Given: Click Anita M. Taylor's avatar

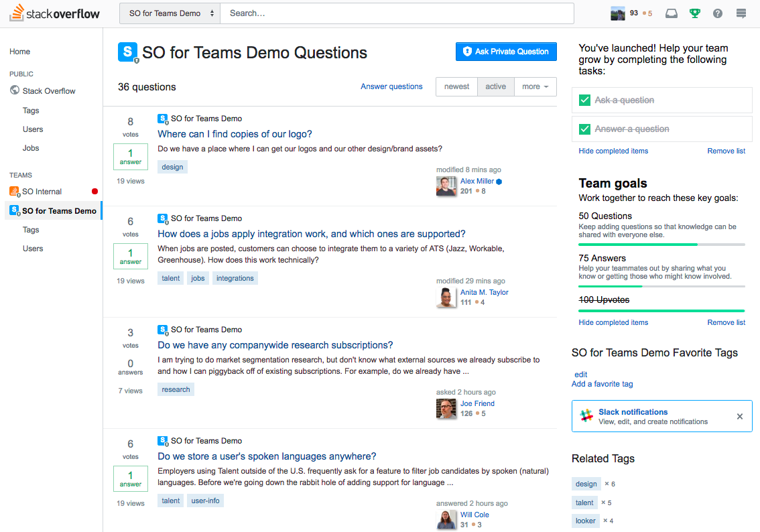Looking at the screenshot, I should coord(446,297).
